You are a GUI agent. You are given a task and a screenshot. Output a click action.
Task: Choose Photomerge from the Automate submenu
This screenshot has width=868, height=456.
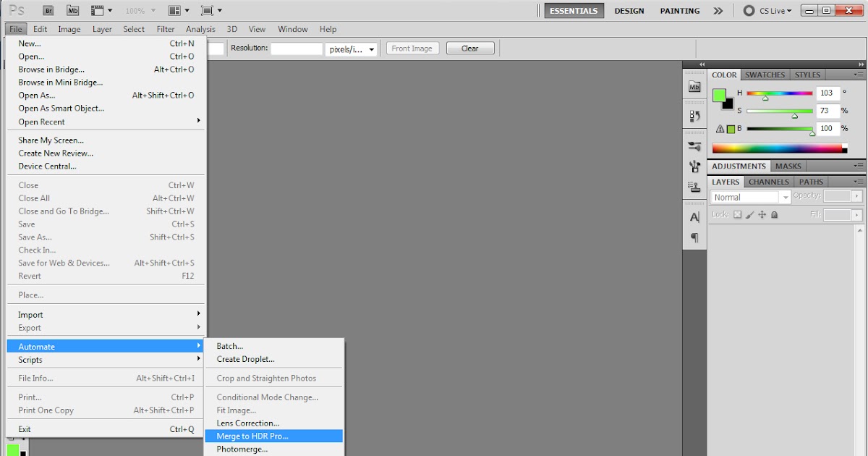pyautogui.click(x=274, y=449)
